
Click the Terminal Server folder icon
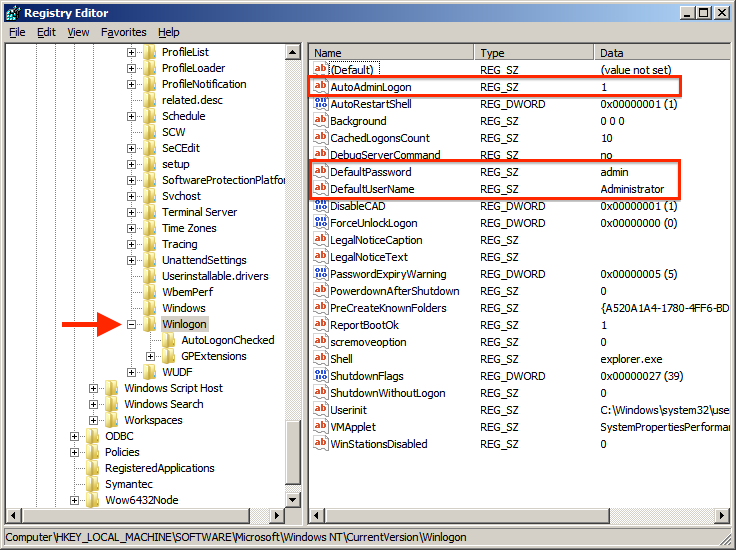click(149, 212)
